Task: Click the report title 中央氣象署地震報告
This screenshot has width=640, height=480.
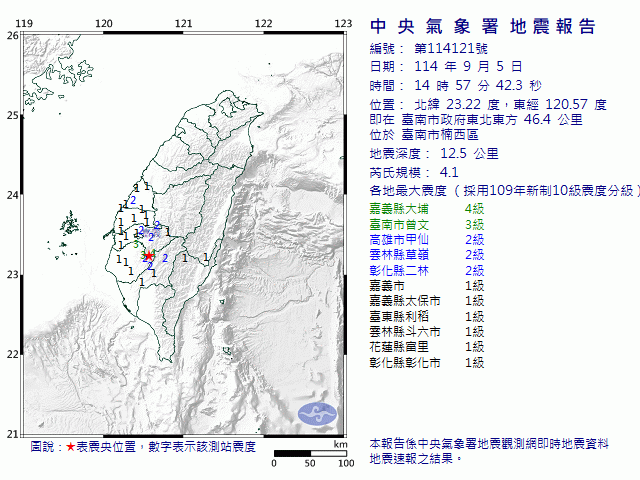Action: (x=483, y=27)
